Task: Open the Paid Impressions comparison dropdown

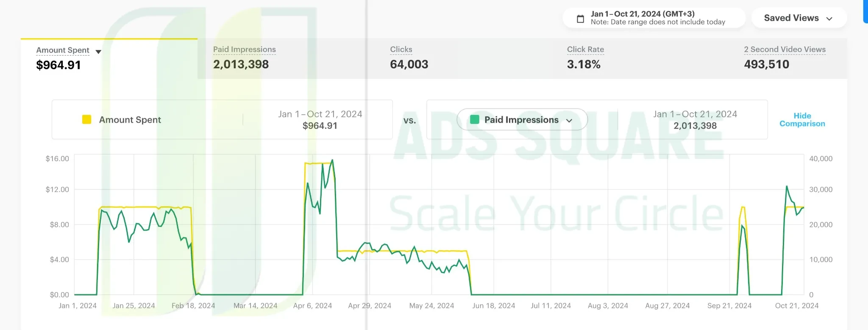Action: 522,120
